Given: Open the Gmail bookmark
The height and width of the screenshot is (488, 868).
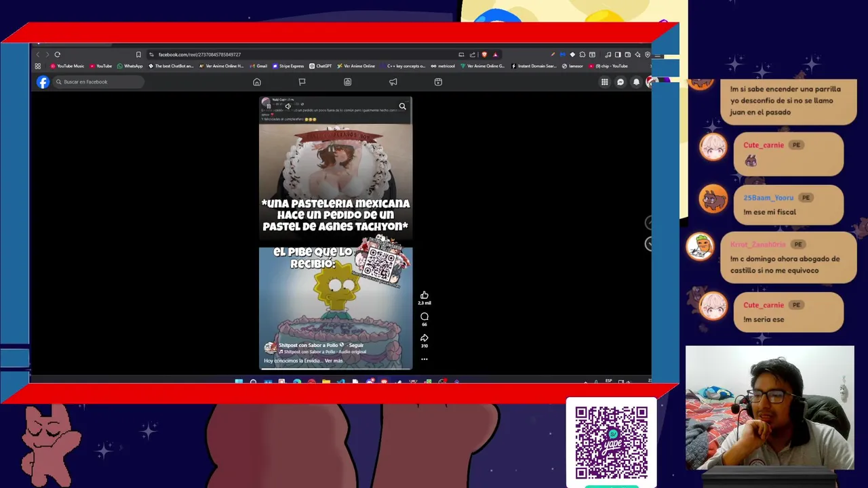Looking at the screenshot, I should pos(258,66).
